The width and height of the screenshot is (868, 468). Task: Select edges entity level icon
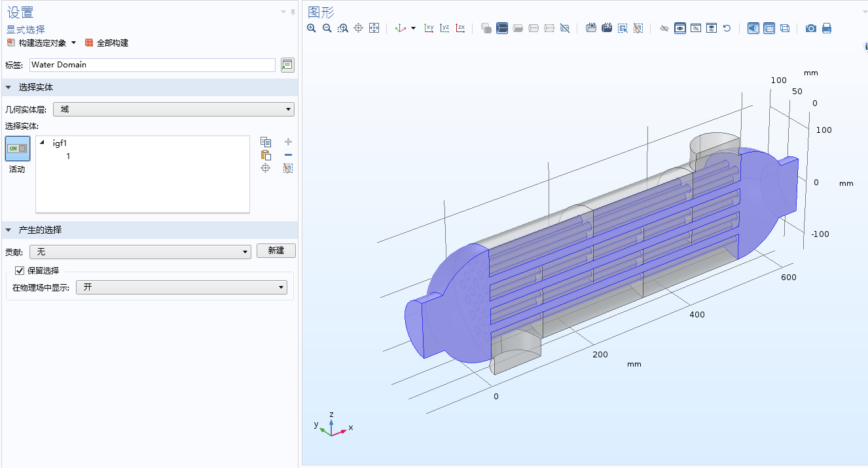533,28
